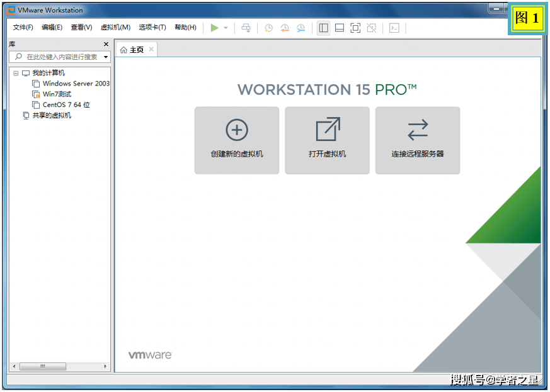The width and height of the screenshot is (550, 392).
Task: Click the CentOS 7 VM icon
Action: pos(36,104)
